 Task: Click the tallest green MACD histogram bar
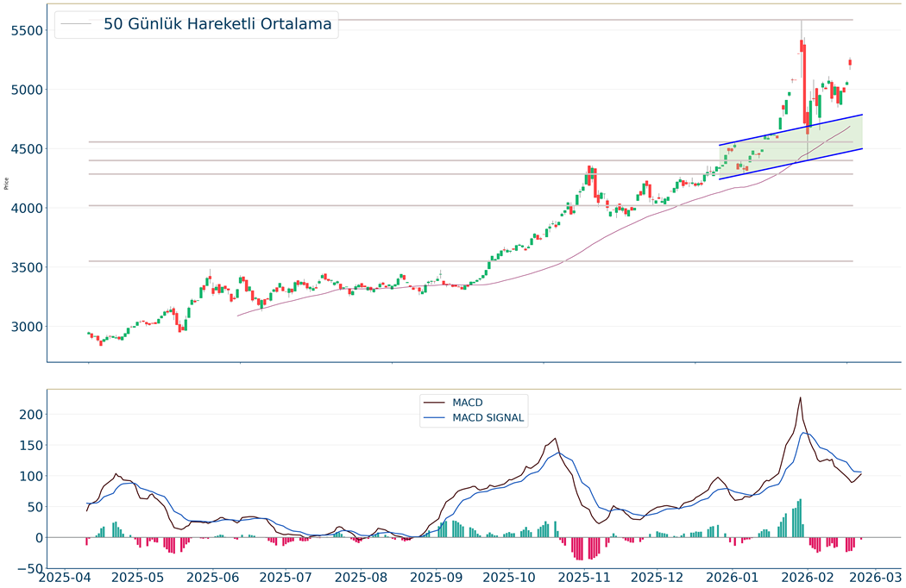[x=800, y=518]
